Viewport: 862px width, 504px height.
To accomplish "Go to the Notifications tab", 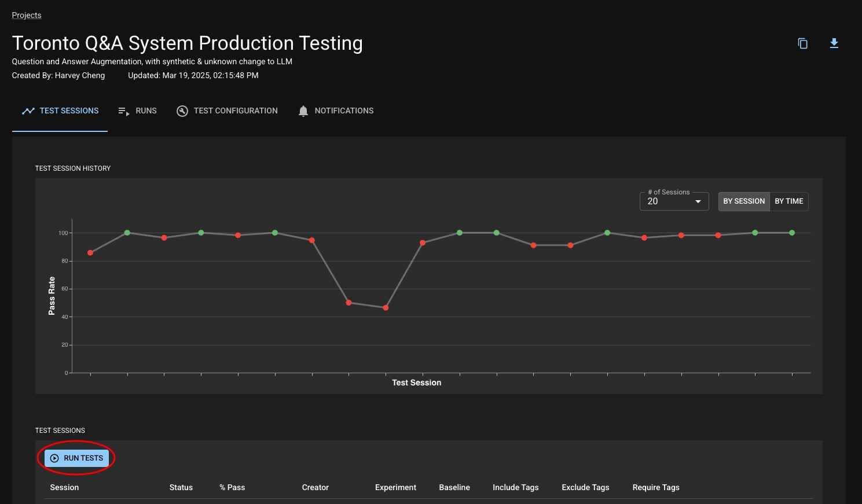I will 344,111.
